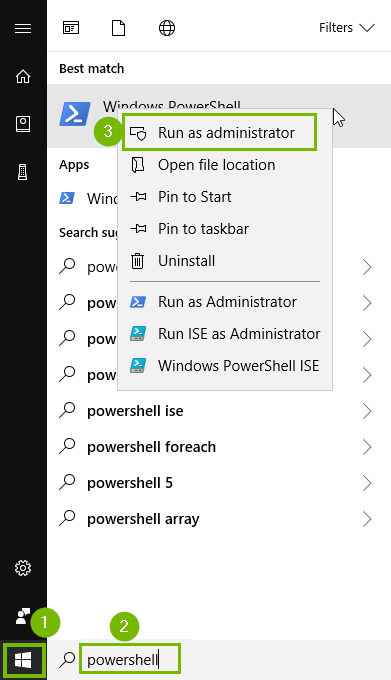The height and width of the screenshot is (680, 391).
Task: Choose the Run as Administrator jump task
Action: (x=225, y=302)
